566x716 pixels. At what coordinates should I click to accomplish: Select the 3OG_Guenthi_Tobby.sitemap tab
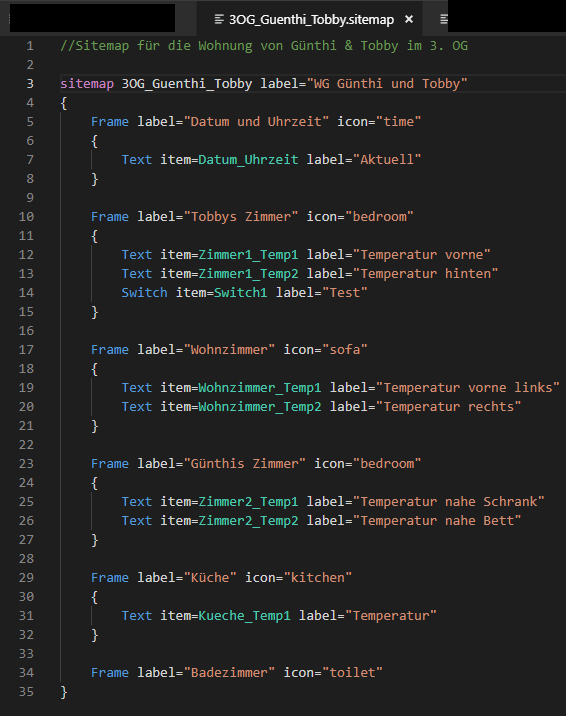tap(309, 19)
